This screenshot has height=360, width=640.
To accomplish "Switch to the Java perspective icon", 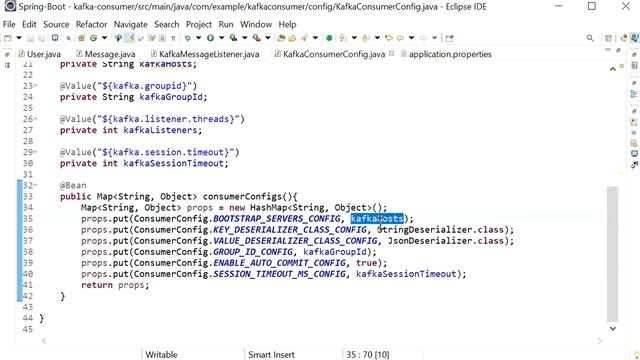I will click(x=623, y=38).
